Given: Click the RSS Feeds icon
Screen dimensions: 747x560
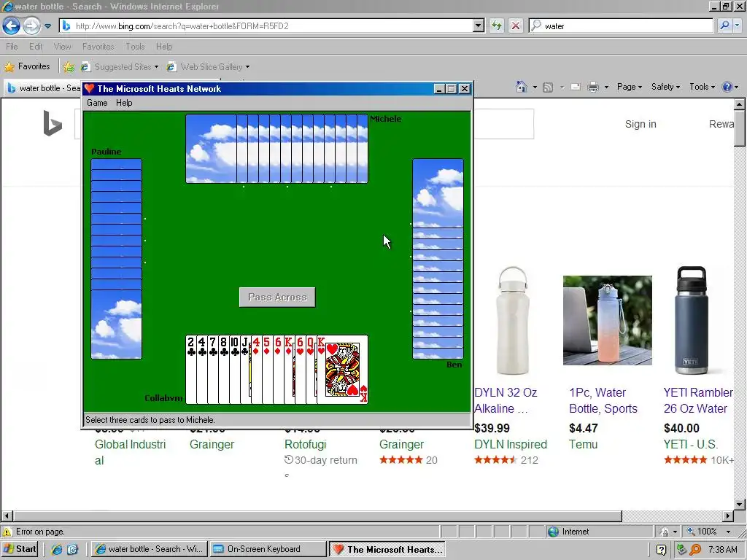Looking at the screenshot, I should 548,87.
